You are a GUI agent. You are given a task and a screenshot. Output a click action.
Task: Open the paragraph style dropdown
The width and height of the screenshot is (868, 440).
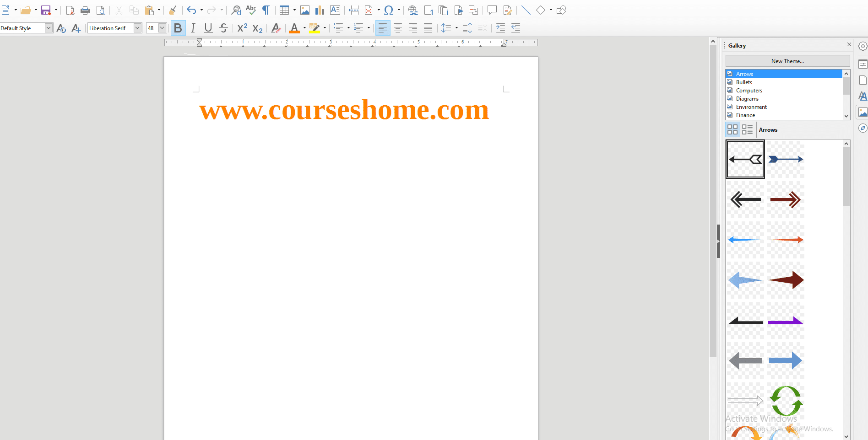[49, 28]
